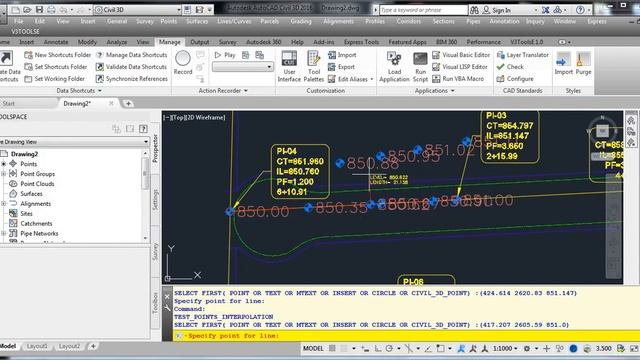This screenshot has height=360, width=640.
Task: Open the Pipes menu
Action: pyautogui.click(x=473, y=21)
